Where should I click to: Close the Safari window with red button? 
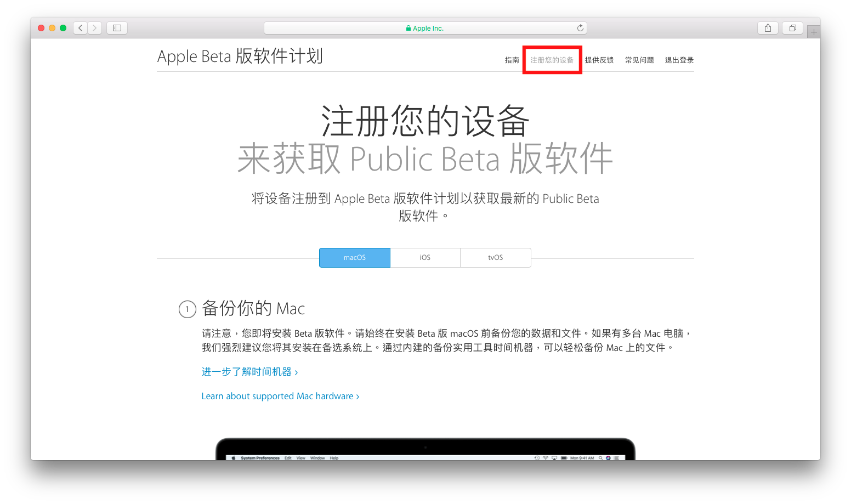pos(41,28)
